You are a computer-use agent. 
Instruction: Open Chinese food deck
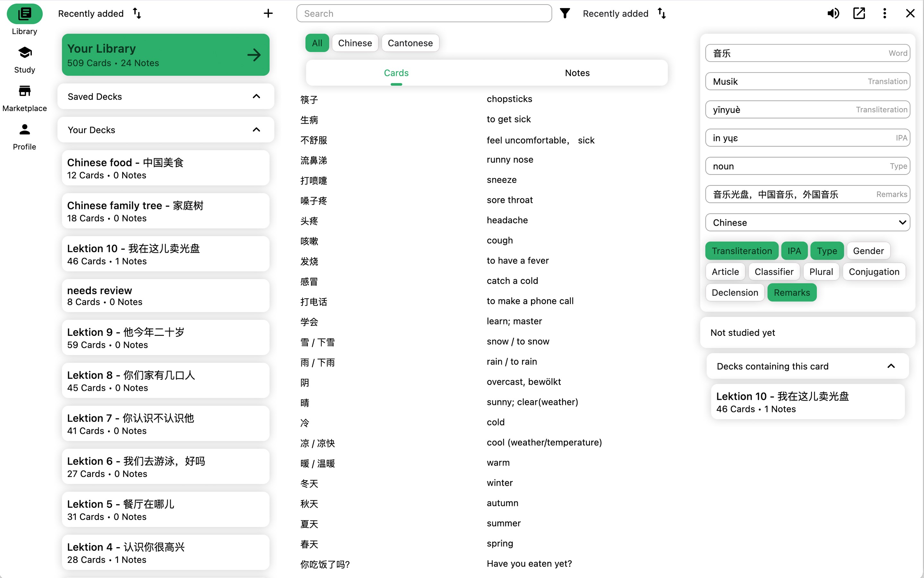tap(166, 168)
